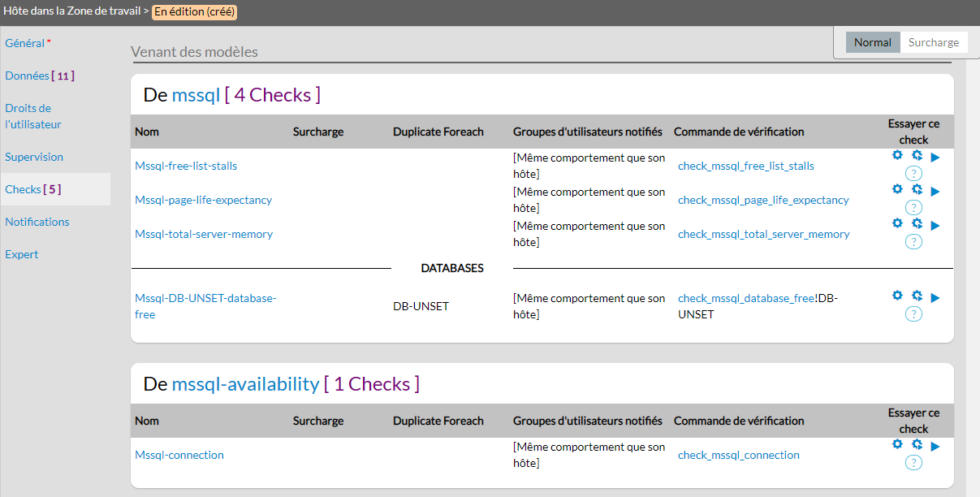Switch view to Surcharge mode
Viewport: 980px width, 497px height.
(933, 42)
